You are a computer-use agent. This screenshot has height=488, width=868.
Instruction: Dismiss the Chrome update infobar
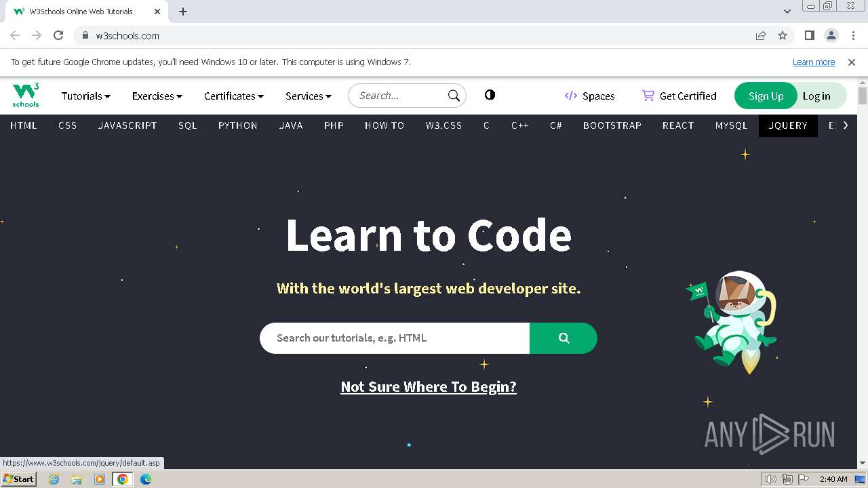click(x=852, y=62)
